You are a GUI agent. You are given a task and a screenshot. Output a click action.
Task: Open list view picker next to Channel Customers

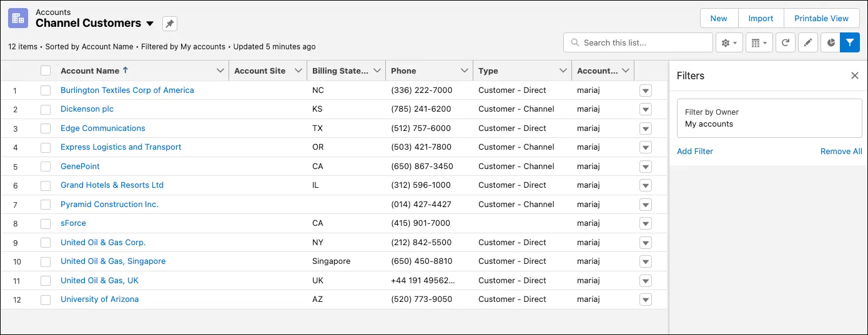(150, 24)
